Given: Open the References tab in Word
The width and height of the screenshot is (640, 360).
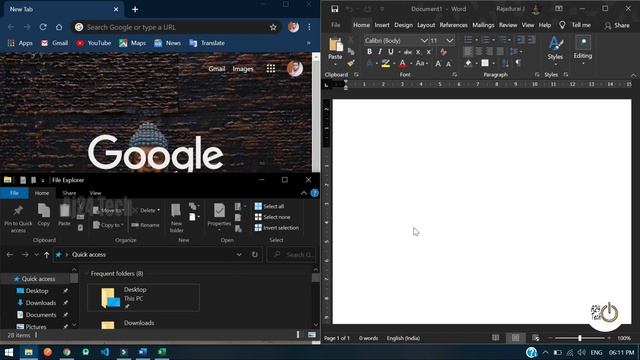Looking at the screenshot, I should (453, 25).
